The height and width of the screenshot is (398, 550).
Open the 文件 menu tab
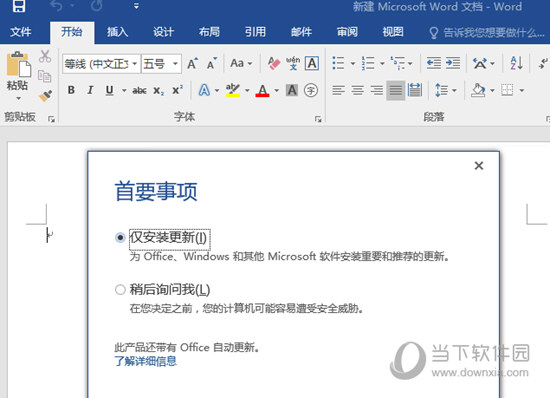coord(21,32)
